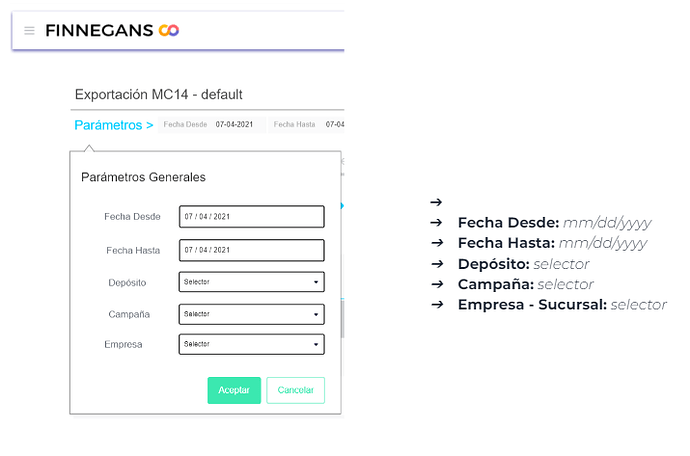Open the Campaña selector dropdown

click(252, 314)
